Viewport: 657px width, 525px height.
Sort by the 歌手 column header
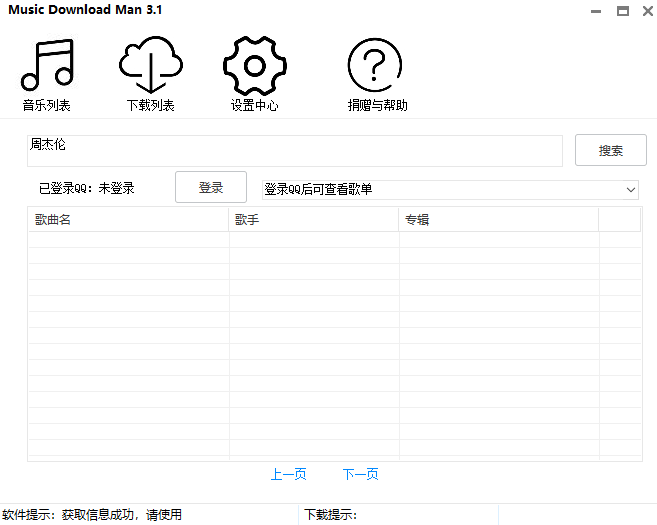coord(313,220)
